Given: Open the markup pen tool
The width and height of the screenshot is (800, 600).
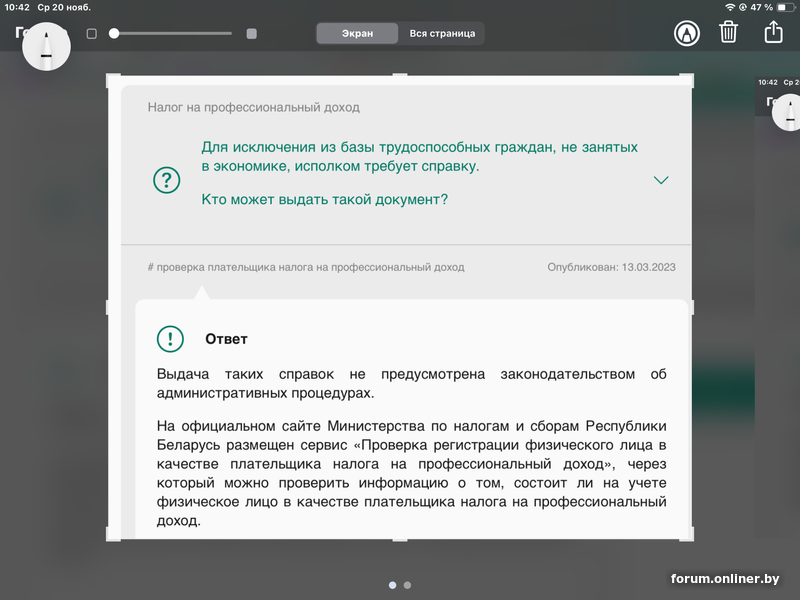Looking at the screenshot, I should [x=687, y=34].
